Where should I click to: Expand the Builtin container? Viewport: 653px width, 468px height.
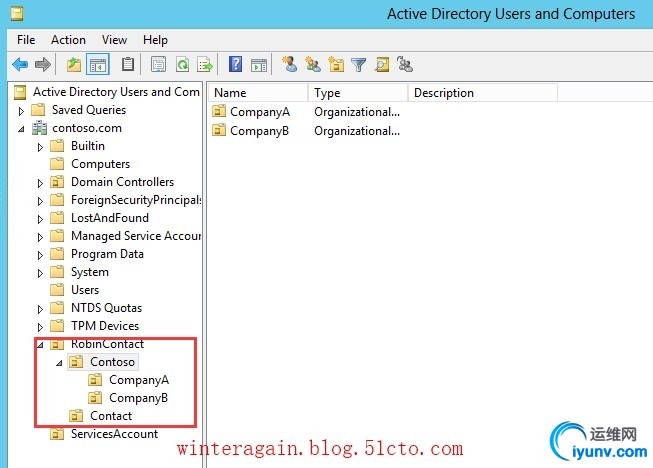[40, 147]
